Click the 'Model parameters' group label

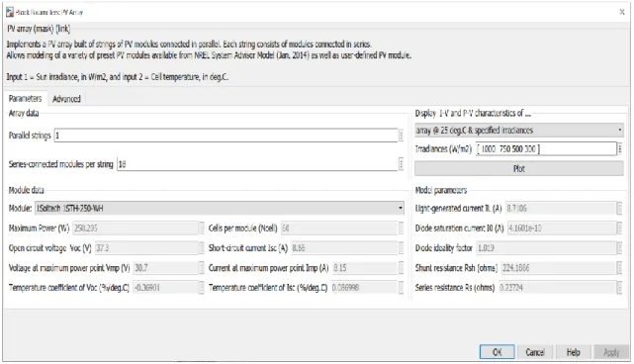(441, 190)
